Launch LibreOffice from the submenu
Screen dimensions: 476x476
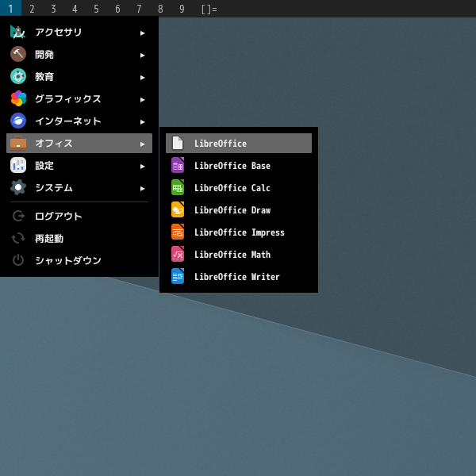239,143
